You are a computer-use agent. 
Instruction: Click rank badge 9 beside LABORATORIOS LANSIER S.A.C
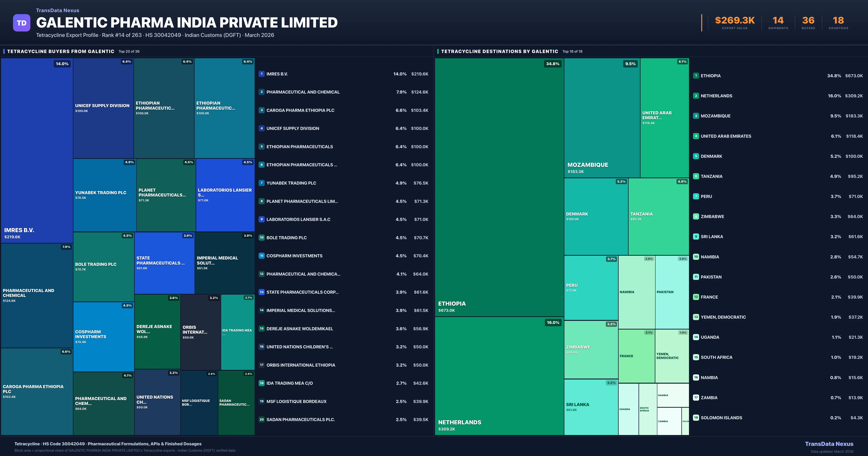tap(261, 219)
